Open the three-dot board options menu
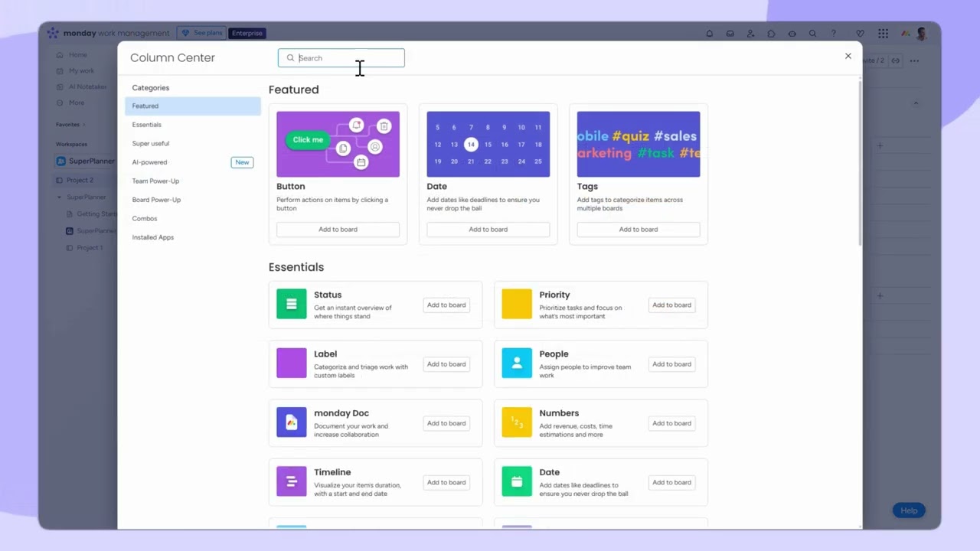The height and width of the screenshot is (551, 980). tap(914, 60)
